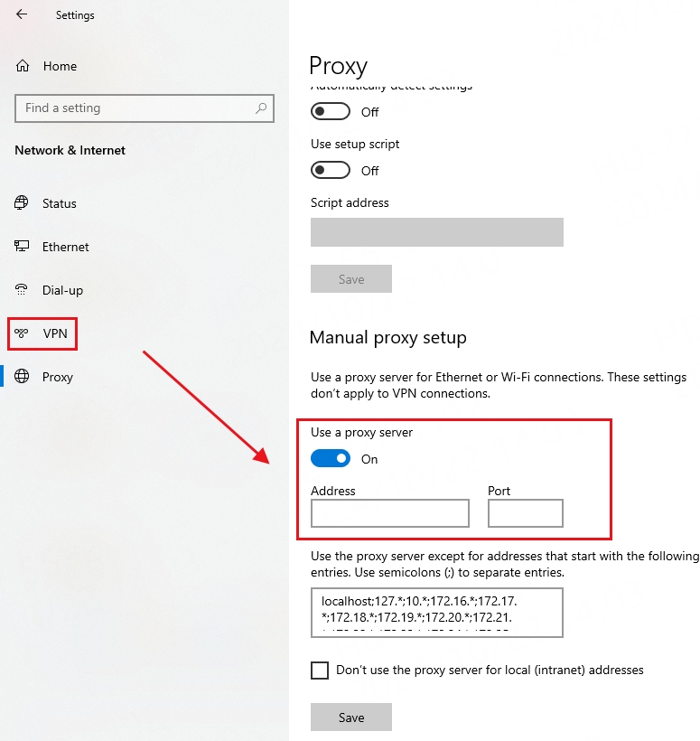700x741 pixels.
Task: Click the Find a setting search box
Action: coord(135,108)
